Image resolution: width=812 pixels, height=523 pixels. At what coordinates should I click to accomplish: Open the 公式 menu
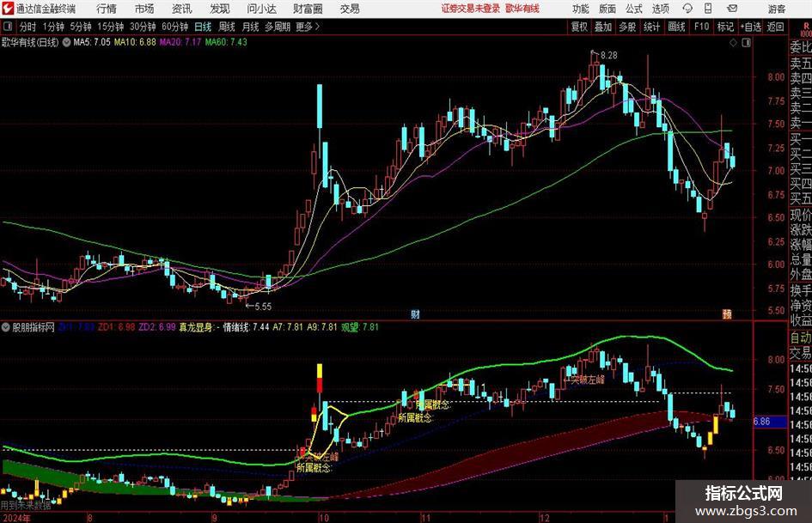(634, 9)
